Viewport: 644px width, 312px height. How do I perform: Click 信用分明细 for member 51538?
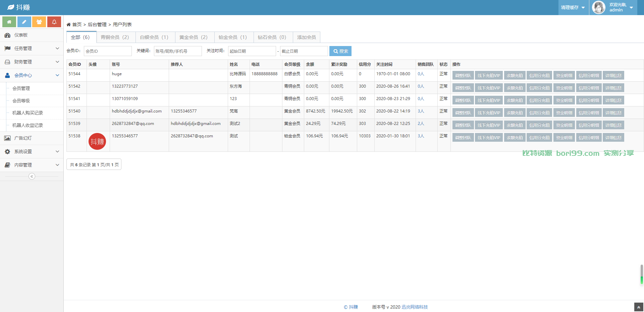[x=589, y=138]
